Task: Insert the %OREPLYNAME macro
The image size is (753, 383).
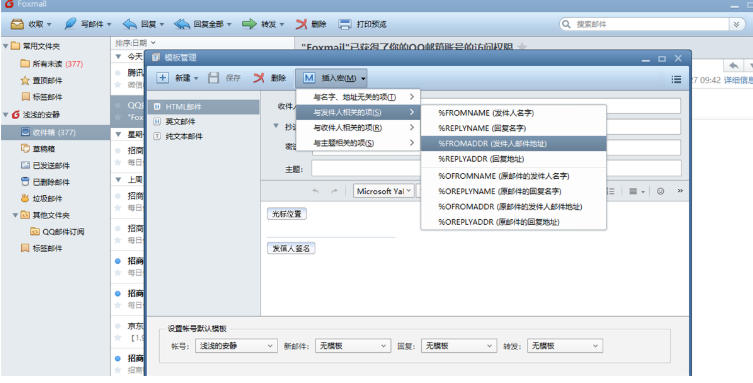Action: (x=513, y=192)
